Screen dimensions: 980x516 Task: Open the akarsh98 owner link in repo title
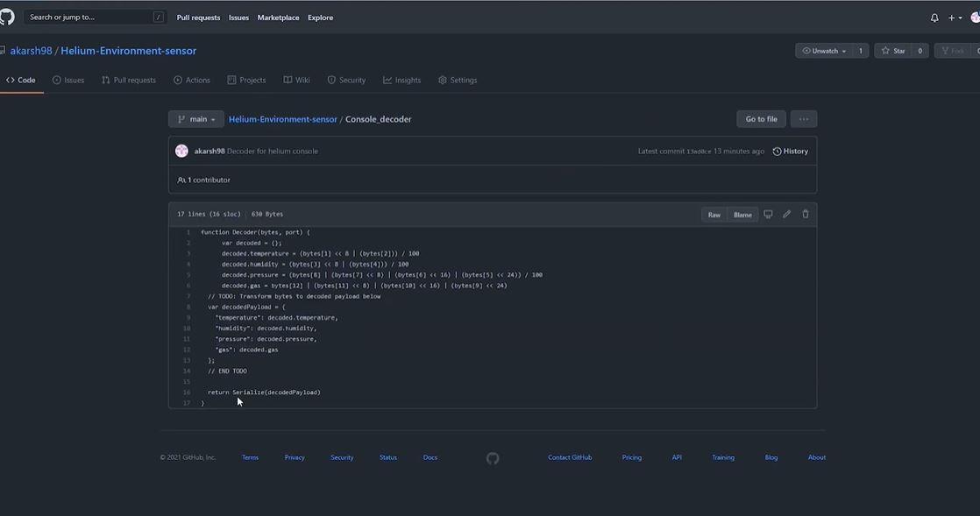coord(31,51)
